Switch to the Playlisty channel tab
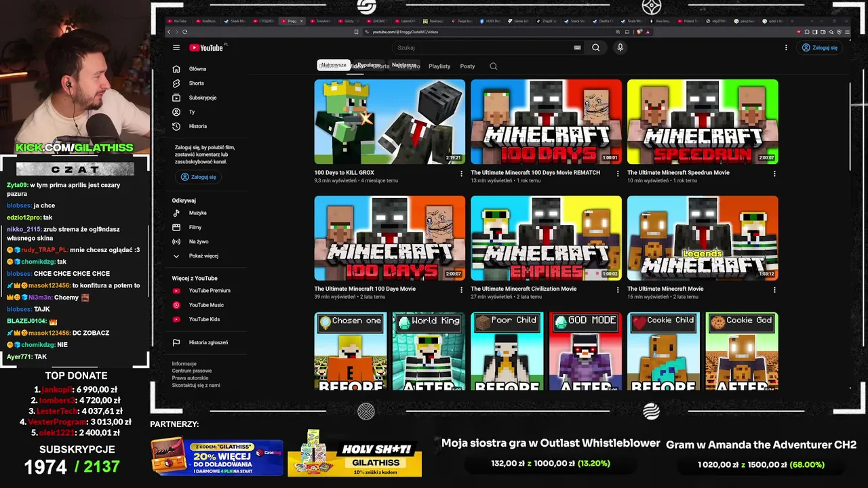This screenshot has width=868, height=488. click(x=439, y=66)
